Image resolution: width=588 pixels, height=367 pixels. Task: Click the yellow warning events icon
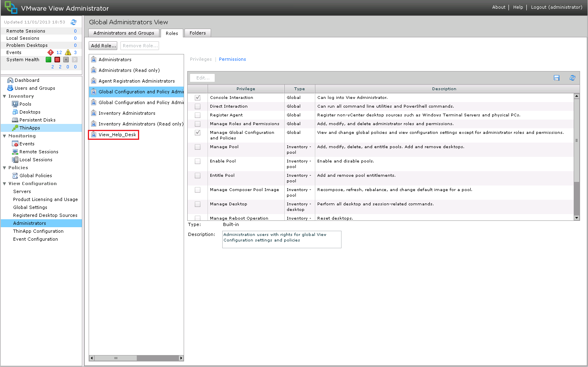[x=68, y=52]
